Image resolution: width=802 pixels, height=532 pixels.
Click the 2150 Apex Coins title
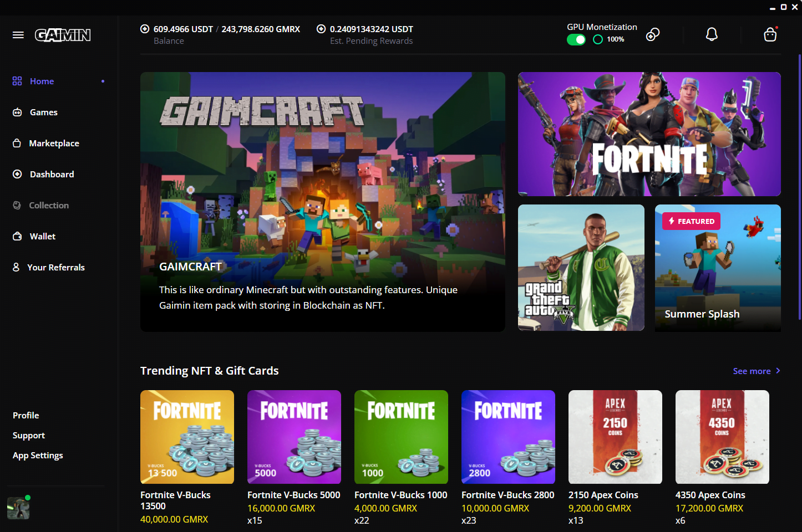(x=603, y=495)
